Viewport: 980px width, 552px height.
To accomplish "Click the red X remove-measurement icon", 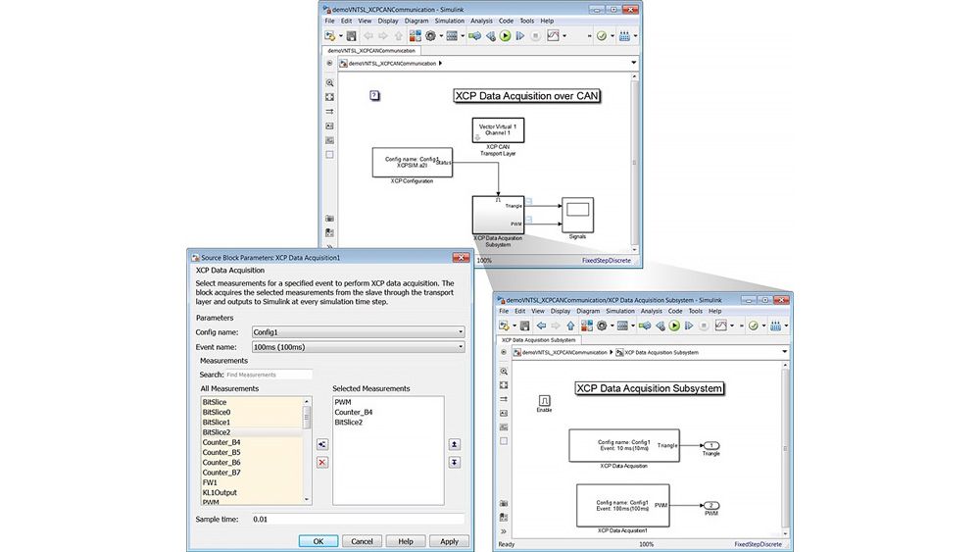I will coord(322,462).
